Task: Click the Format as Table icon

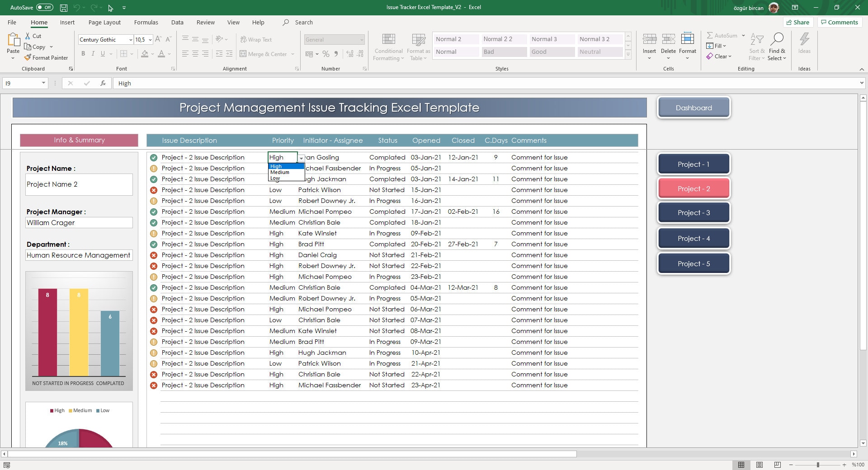Action: pyautogui.click(x=418, y=47)
